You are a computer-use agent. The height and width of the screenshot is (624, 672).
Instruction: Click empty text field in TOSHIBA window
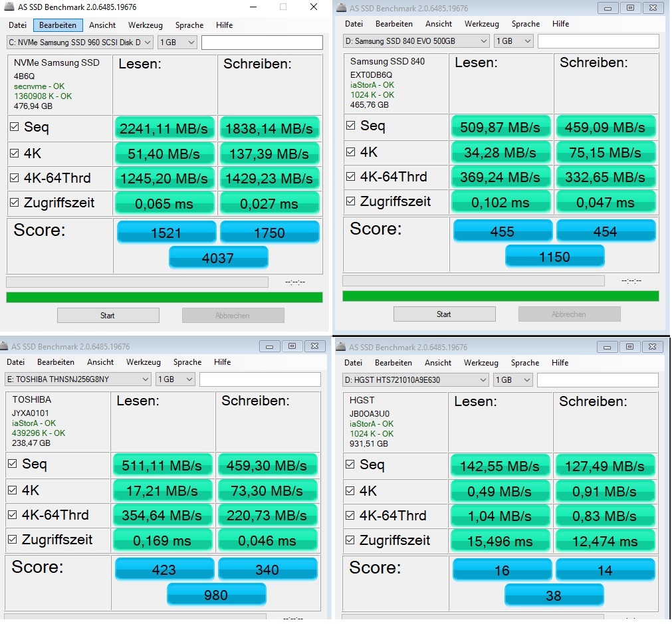coord(260,379)
